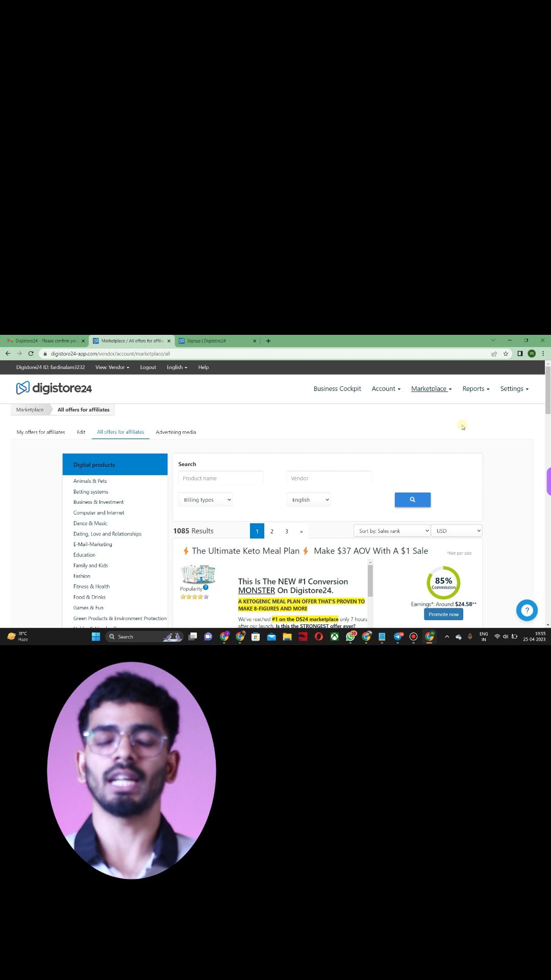This screenshot has width=551, height=980.
Task: Open the USD currency dropdown
Action: [457, 531]
